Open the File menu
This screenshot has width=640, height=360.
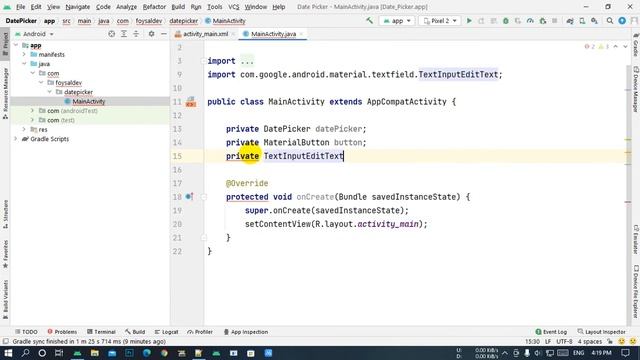(x=20, y=7)
